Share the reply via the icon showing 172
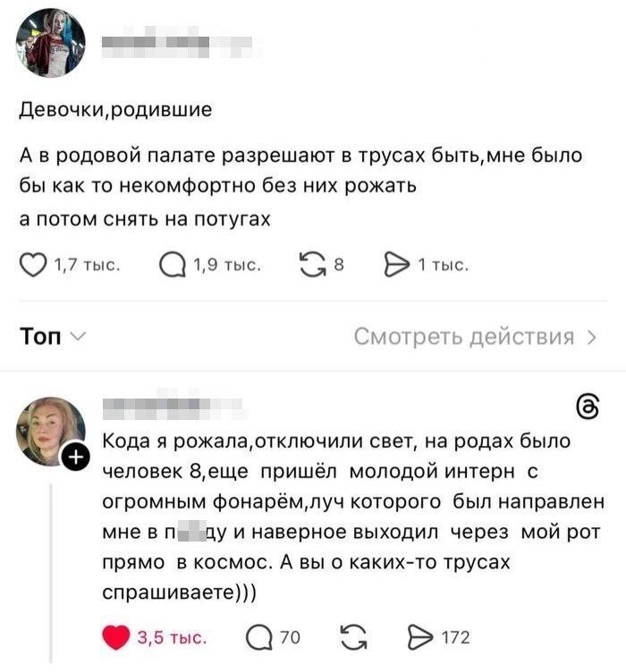Screen dimensions: 626x672 (x=419, y=638)
